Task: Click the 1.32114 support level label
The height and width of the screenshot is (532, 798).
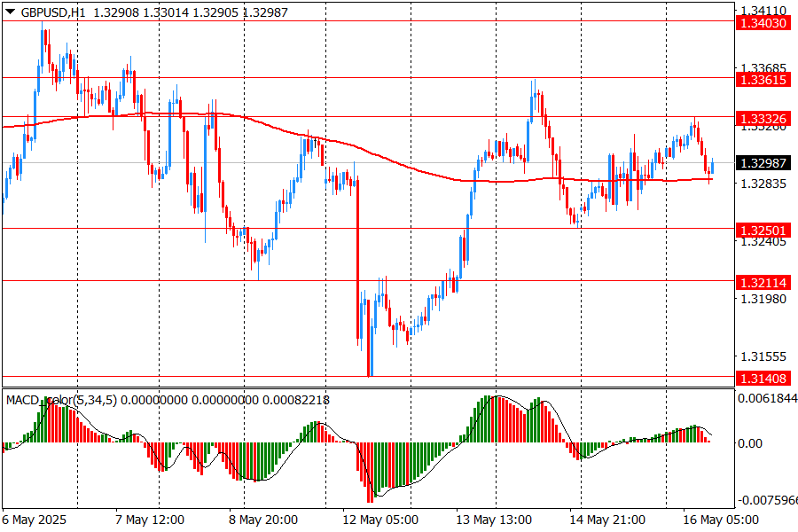Action: point(762,282)
